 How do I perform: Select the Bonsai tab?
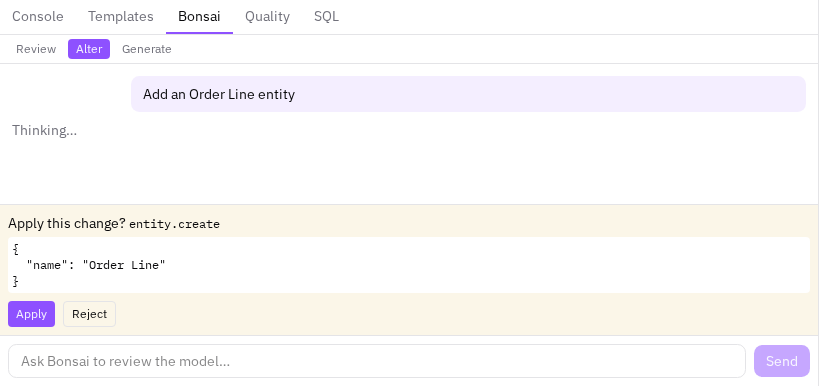199,17
